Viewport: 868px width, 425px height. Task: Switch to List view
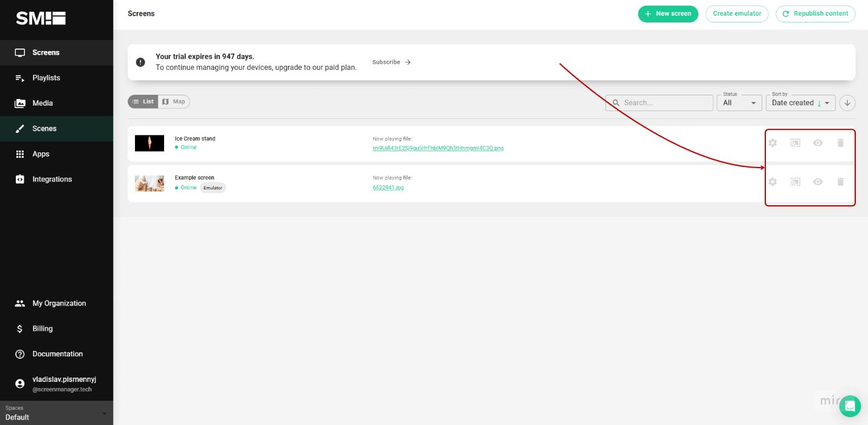(143, 102)
